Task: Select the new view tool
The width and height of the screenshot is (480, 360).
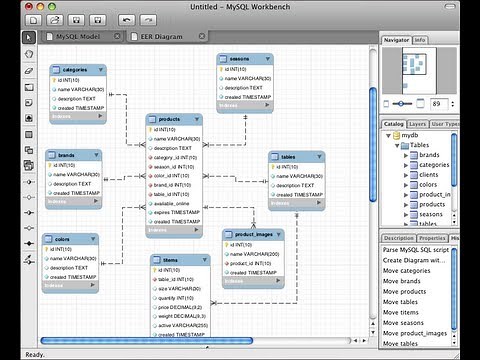Action: (29, 150)
